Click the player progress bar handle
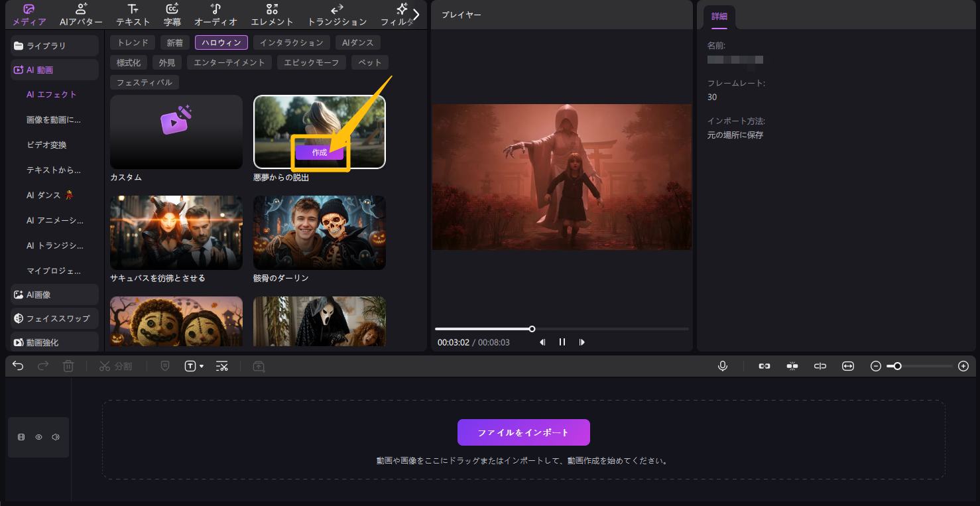The height and width of the screenshot is (506, 980). (x=532, y=329)
